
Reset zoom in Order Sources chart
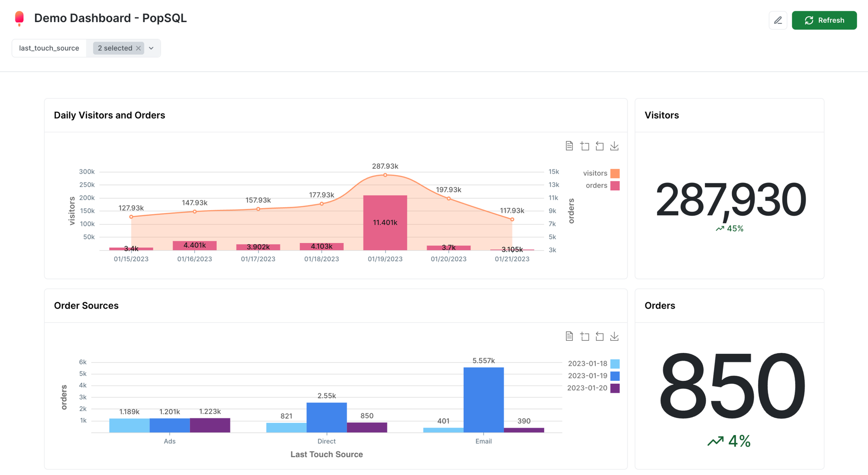point(599,336)
